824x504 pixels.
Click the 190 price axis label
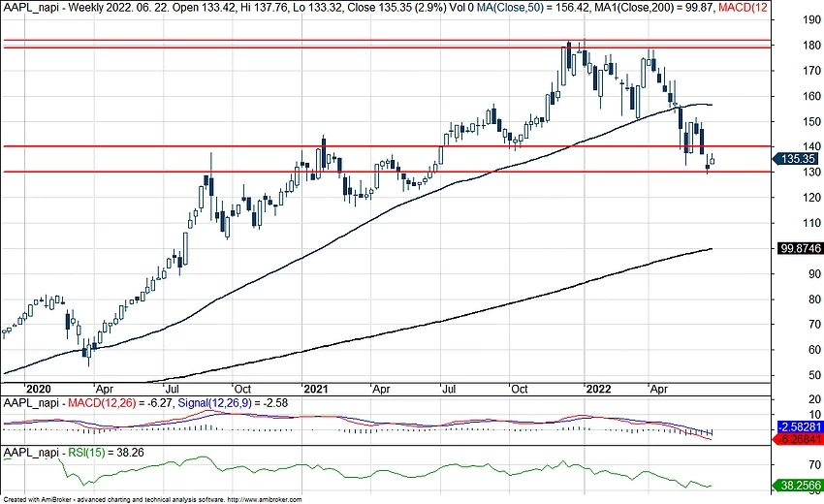[811, 20]
